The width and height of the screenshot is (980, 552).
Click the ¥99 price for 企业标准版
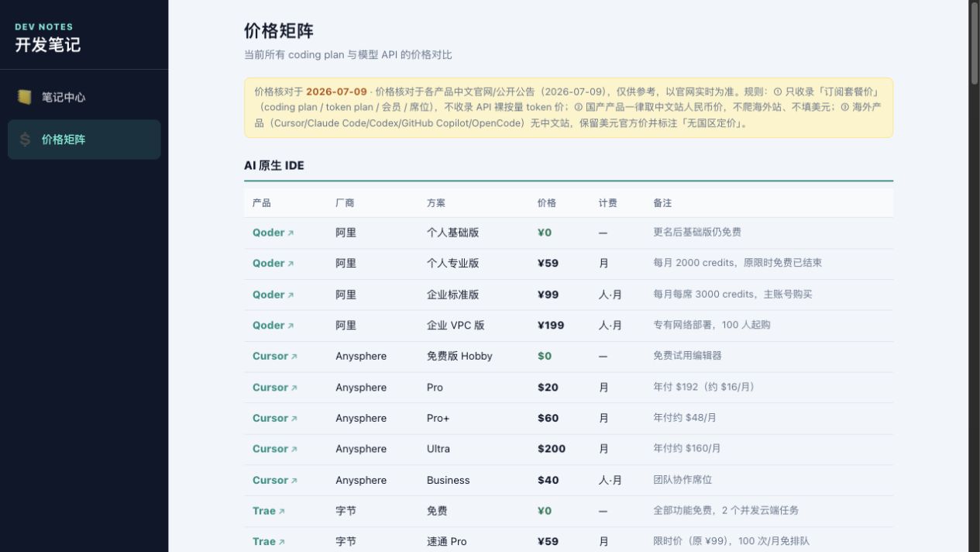coord(548,295)
